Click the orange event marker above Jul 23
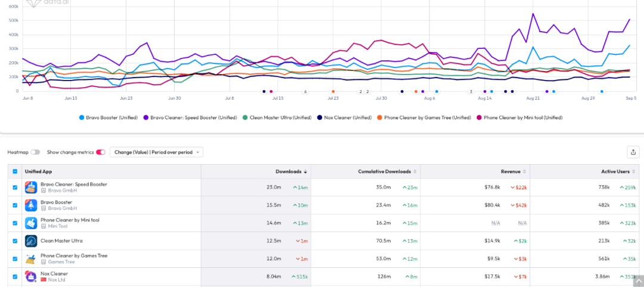Image resolution: width=644 pixels, height=287 pixels. pyautogui.click(x=333, y=92)
